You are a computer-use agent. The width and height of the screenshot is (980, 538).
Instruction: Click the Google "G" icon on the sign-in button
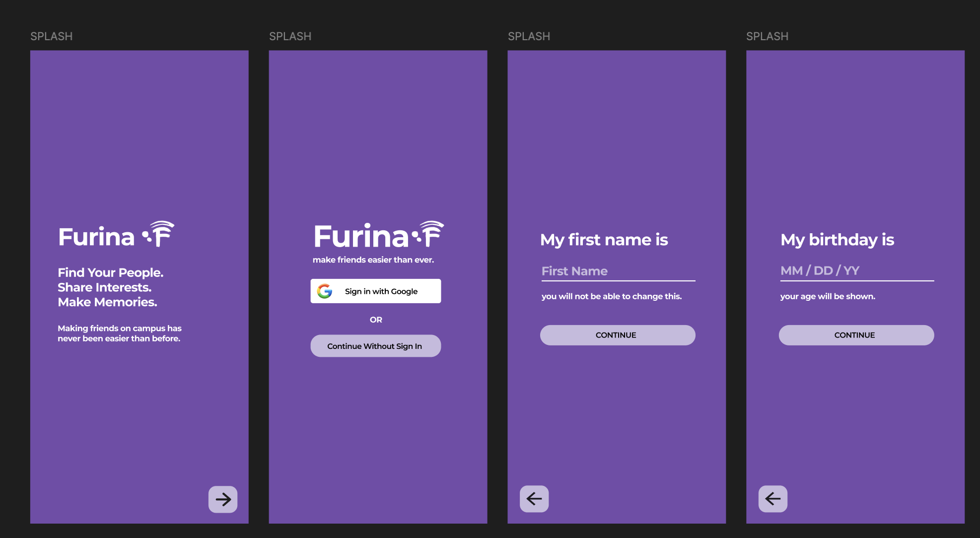(x=325, y=291)
